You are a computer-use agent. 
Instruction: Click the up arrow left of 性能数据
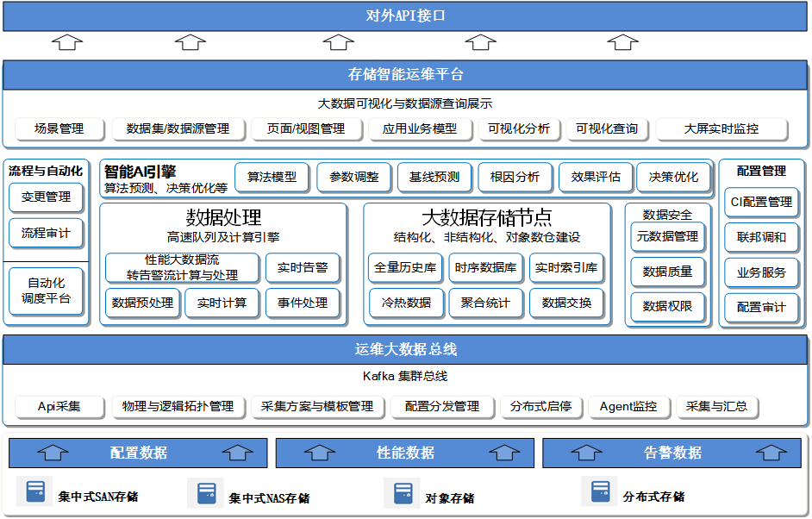320,453
